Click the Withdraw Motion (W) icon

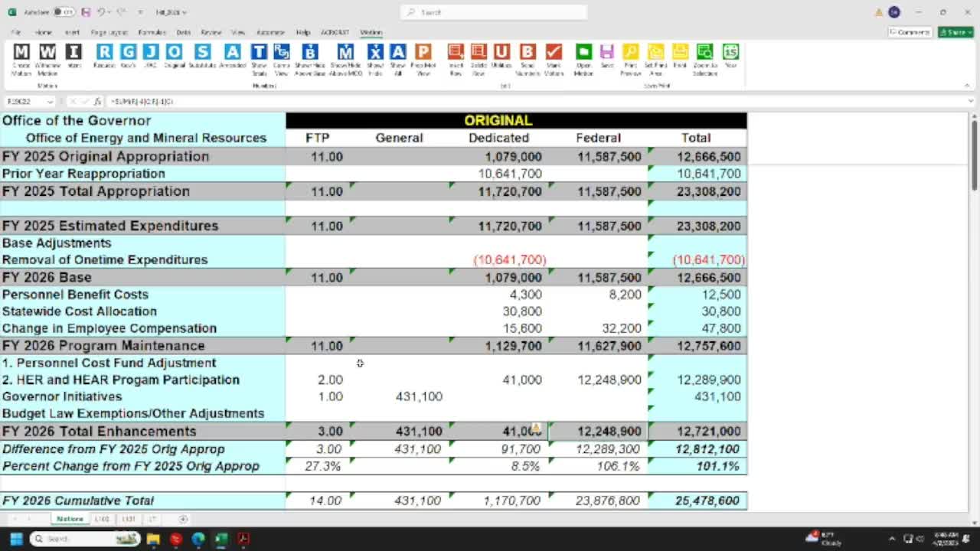[x=47, y=52]
